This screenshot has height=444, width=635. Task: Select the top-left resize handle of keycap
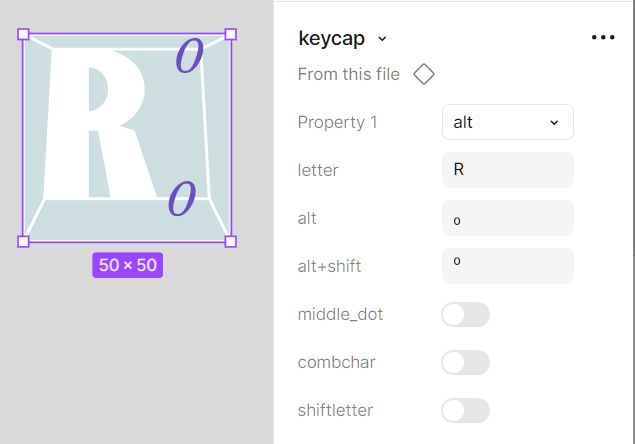click(23, 34)
